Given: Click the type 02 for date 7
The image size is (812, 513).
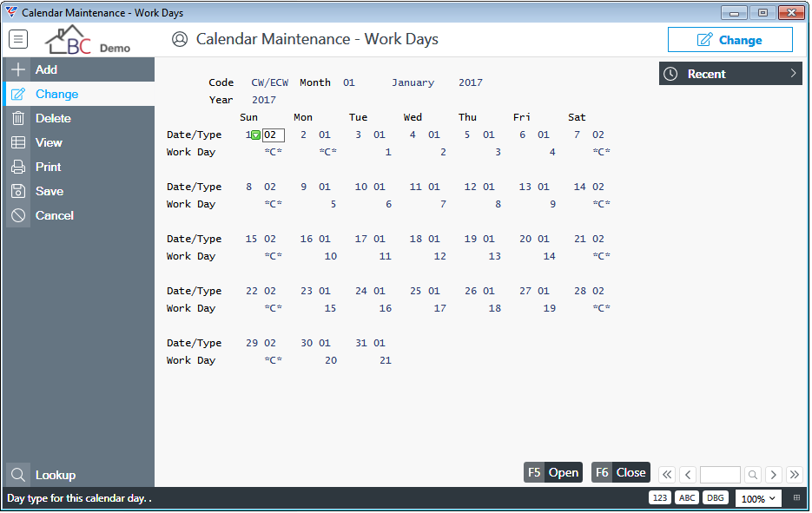Looking at the screenshot, I should pos(598,135).
